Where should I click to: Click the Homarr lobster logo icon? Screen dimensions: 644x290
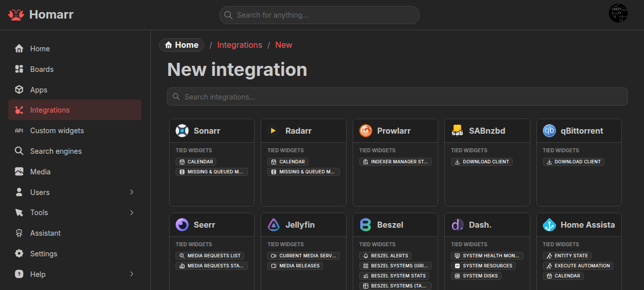tap(16, 15)
